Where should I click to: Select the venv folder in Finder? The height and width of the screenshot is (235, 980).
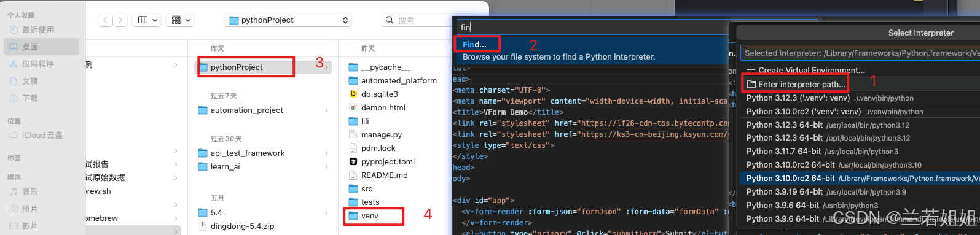click(370, 215)
